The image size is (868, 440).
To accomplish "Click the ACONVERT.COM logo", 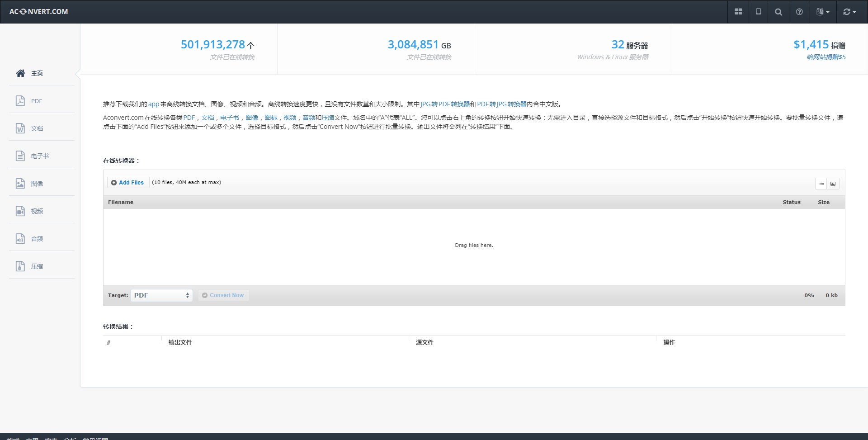I will [39, 12].
